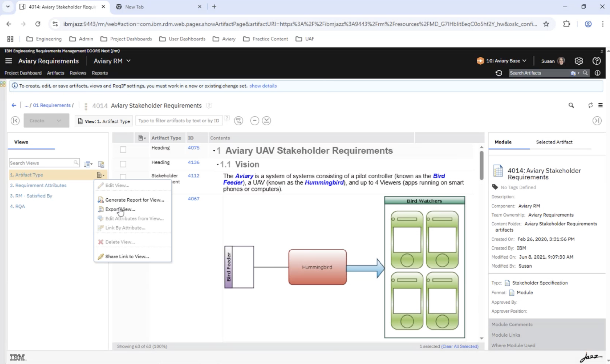
Task: Click the module refresh icon
Action: coord(590,105)
